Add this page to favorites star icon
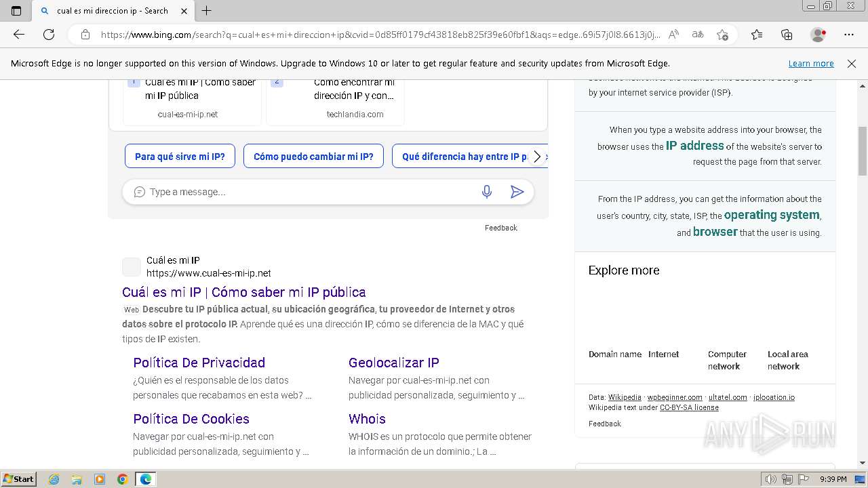Viewport: 868px width, 488px height. click(723, 35)
